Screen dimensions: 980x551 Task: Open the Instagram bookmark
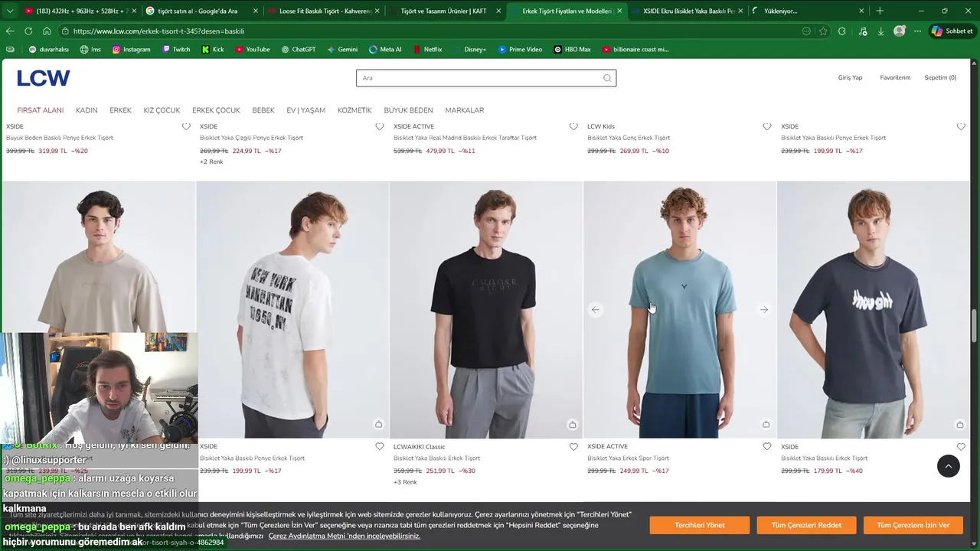coord(131,49)
